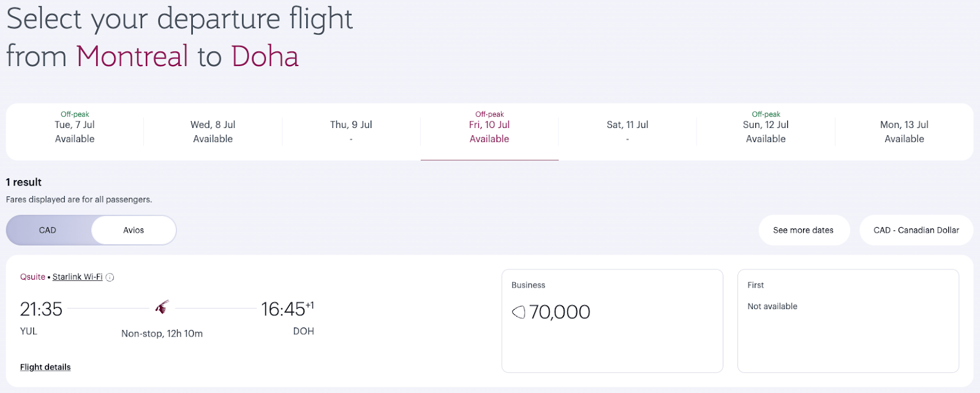Click the Avios symbol beside 70,000

[519, 312]
